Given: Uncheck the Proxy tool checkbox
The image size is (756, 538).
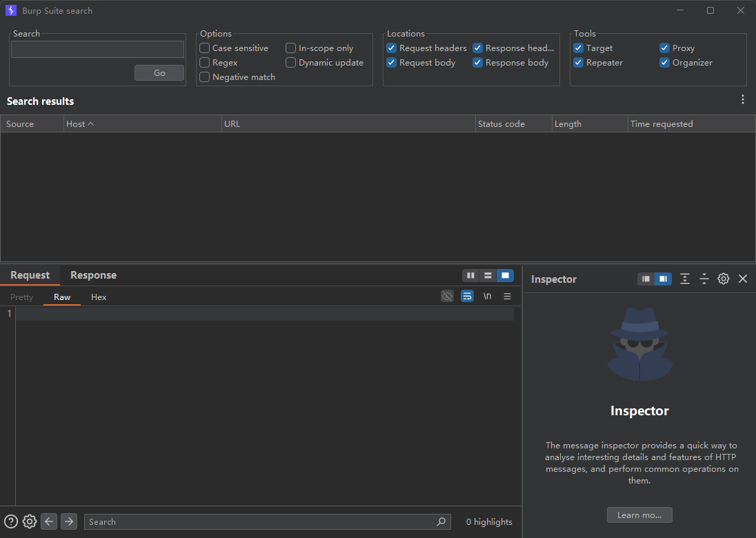Looking at the screenshot, I should coord(664,48).
